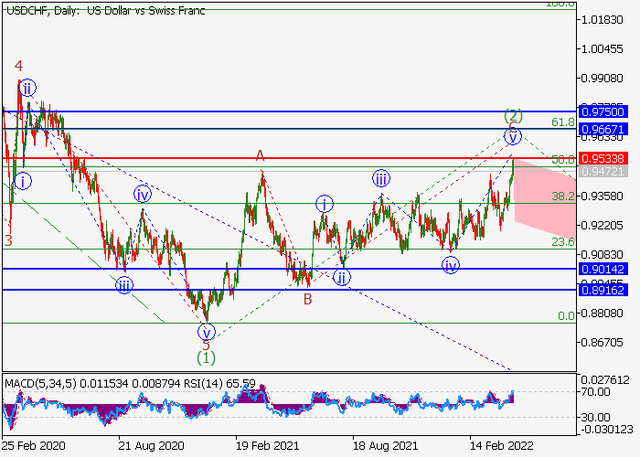The height and width of the screenshot is (457, 640).
Task: Select the green (2) wave label
Action: pos(513,115)
